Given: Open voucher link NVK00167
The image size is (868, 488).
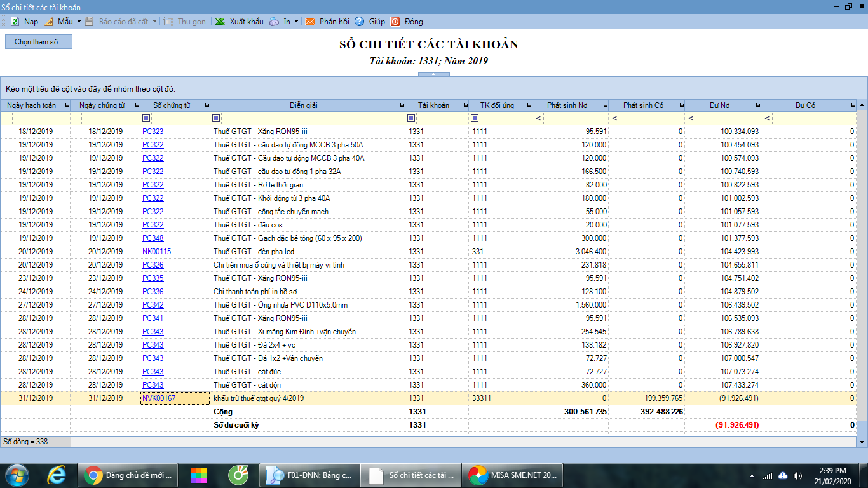Looking at the screenshot, I should (159, 398).
